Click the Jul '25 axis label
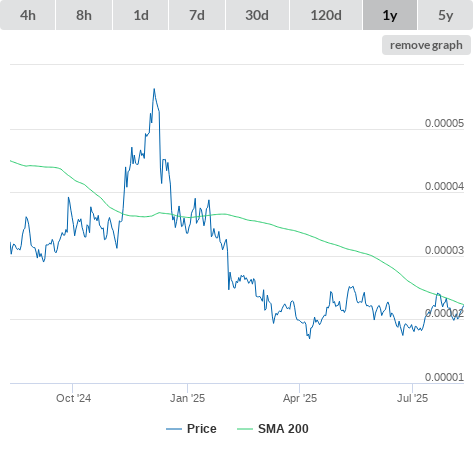The height and width of the screenshot is (455, 474). tap(412, 398)
